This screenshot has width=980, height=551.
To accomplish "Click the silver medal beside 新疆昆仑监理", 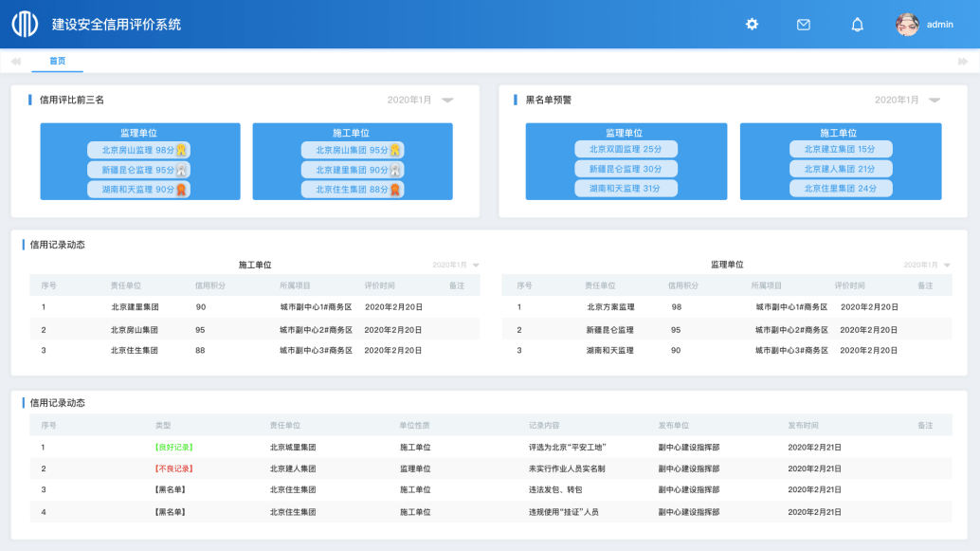I will [180, 171].
